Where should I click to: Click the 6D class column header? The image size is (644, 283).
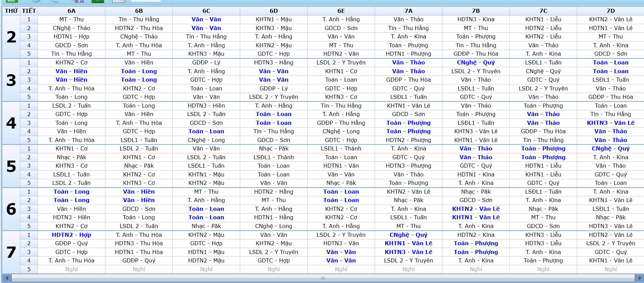click(273, 11)
